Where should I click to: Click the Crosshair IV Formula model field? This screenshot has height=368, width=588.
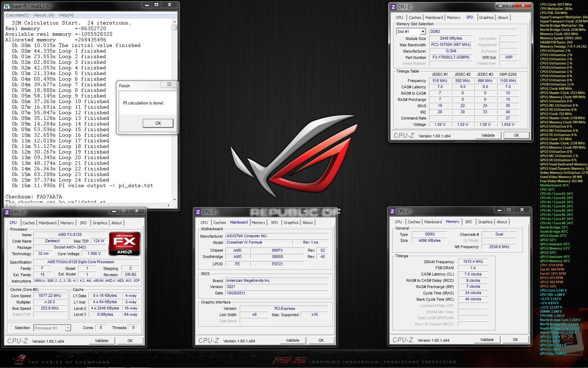(258, 242)
